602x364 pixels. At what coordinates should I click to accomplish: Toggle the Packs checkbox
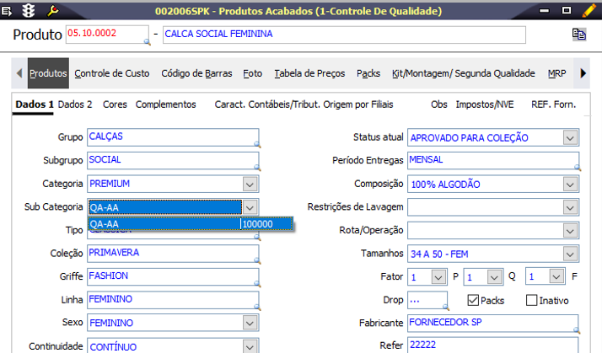tap(473, 300)
